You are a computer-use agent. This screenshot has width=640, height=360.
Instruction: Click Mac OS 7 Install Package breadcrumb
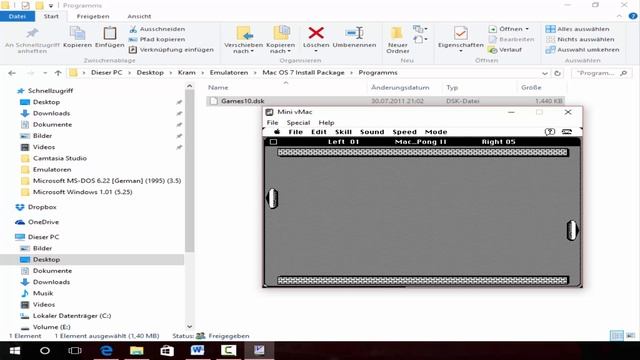[x=303, y=72]
